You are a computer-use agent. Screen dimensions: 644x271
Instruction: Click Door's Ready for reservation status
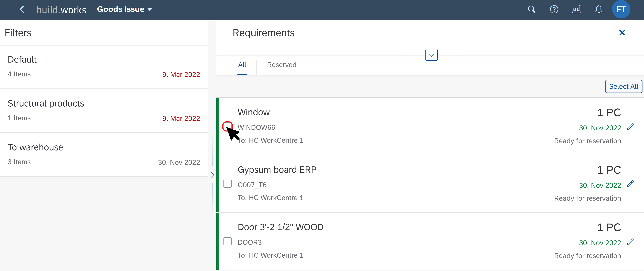[x=587, y=256]
